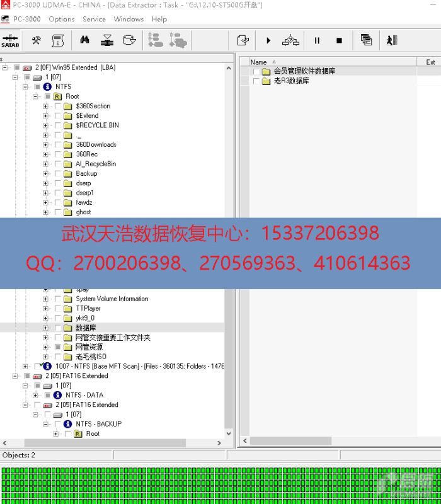Viewport: 441px width, 504px height.
Task: Tick the checkbox beside 360Downloads folder
Action: point(58,144)
